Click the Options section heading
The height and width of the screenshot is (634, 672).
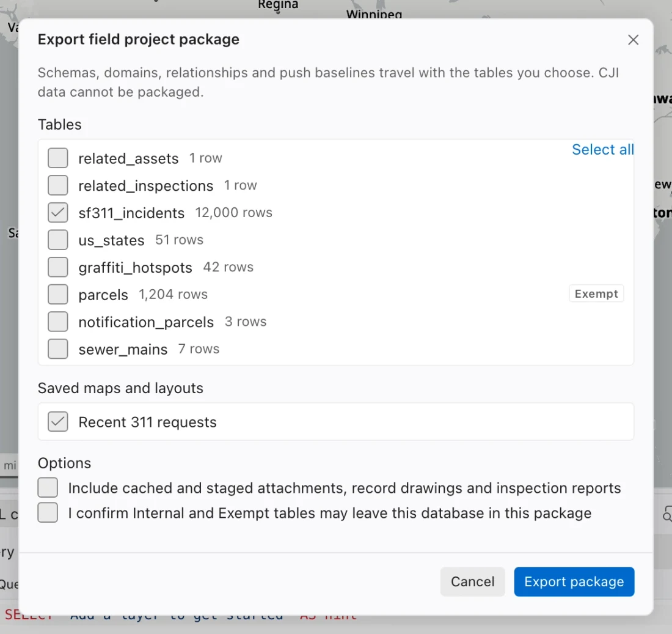pos(64,463)
